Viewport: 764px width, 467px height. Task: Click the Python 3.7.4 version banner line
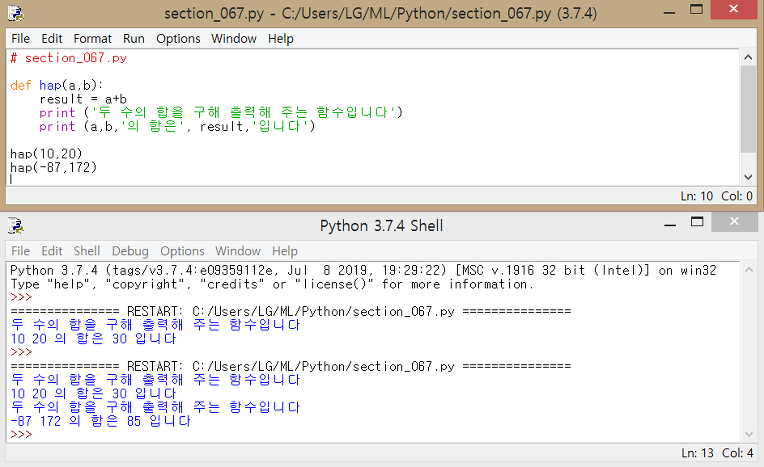(x=363, y=270)
